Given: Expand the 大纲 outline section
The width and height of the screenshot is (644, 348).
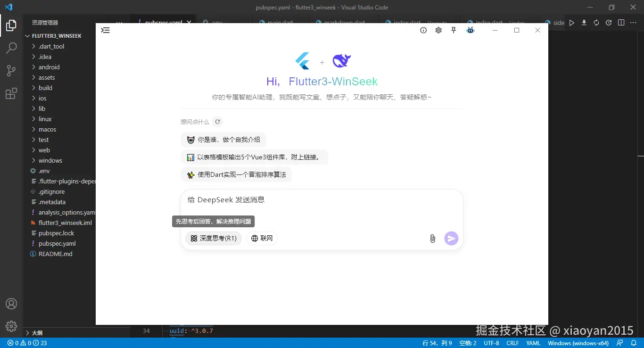Looking at the screenshot, I should point(37,332).
